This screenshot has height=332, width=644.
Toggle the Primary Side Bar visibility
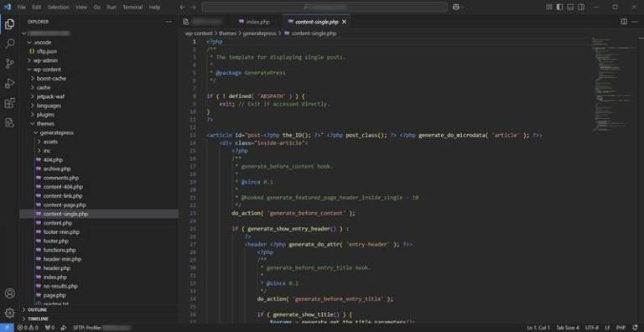click(x=560, y=7)
